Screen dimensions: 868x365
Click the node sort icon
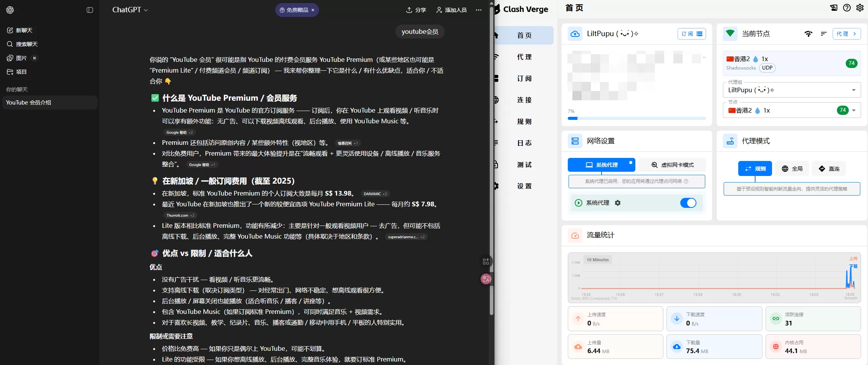pyautogui.click(x=823, y=34)
